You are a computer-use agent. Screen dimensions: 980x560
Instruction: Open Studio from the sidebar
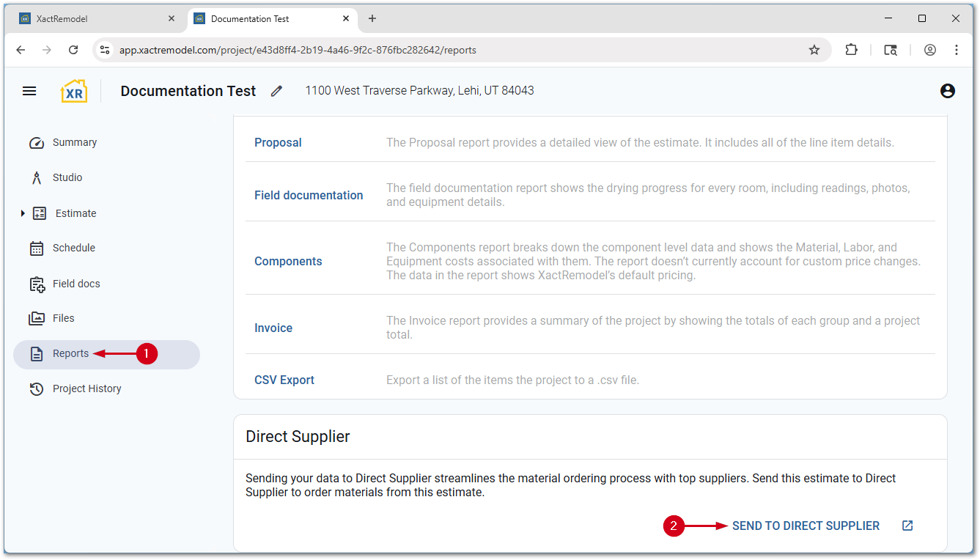67,177
